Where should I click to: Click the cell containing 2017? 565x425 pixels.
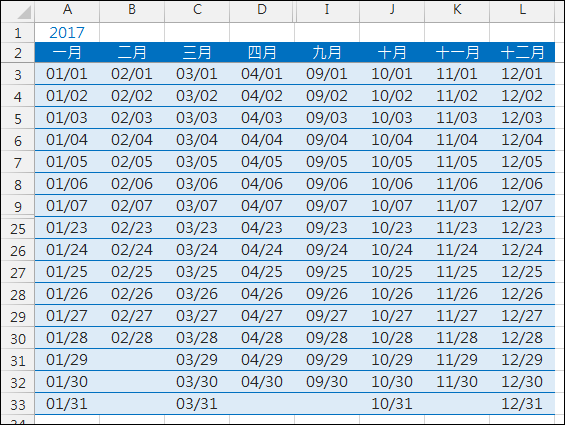67,33
